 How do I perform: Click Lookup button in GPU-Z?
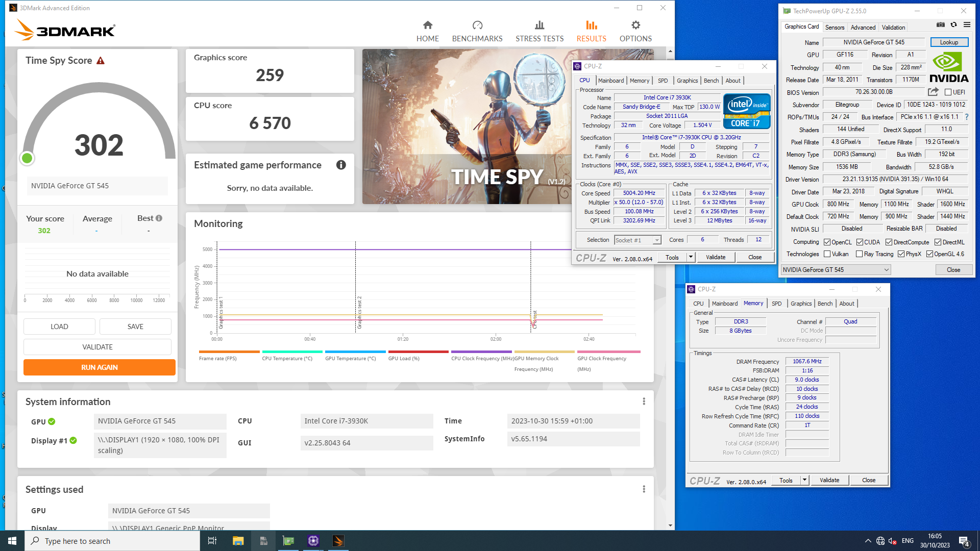point(949,42)
